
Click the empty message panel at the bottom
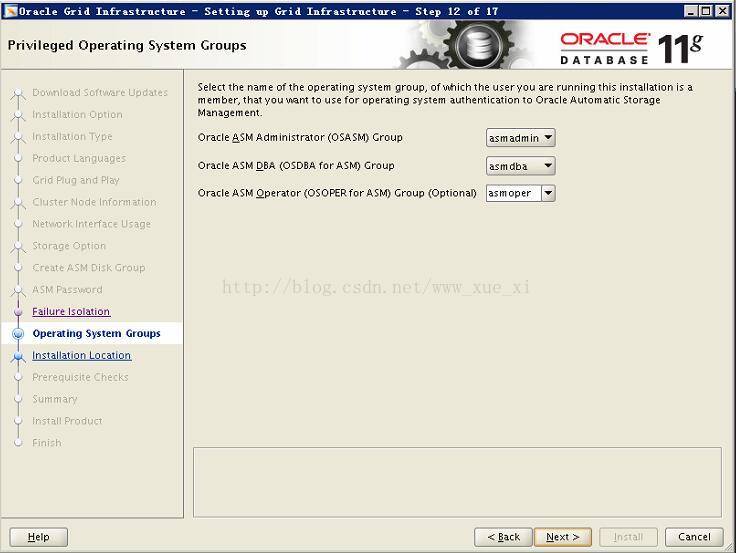click(457, 482)
